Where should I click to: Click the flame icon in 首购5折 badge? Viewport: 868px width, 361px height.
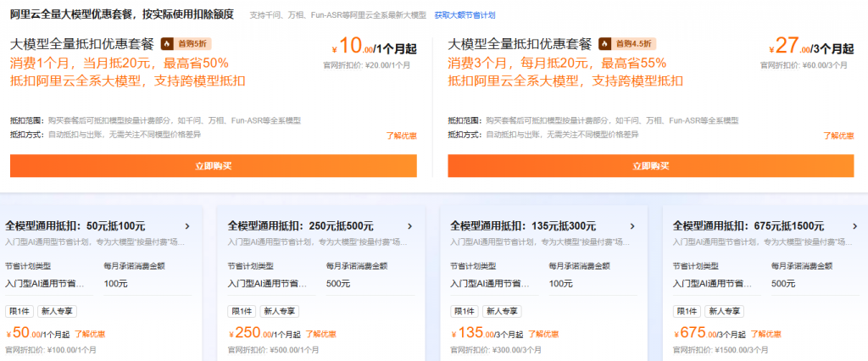[x=167, y=43]
